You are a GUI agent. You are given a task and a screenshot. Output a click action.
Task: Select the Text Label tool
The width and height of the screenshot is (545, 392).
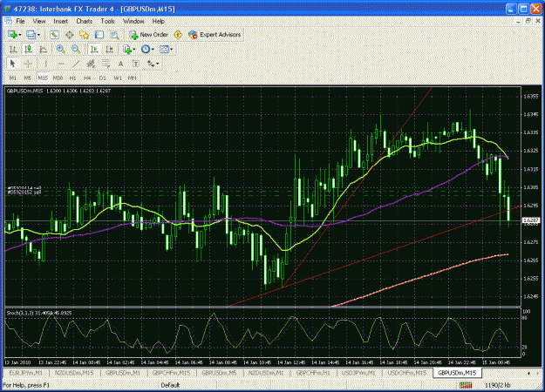[136, 64]
